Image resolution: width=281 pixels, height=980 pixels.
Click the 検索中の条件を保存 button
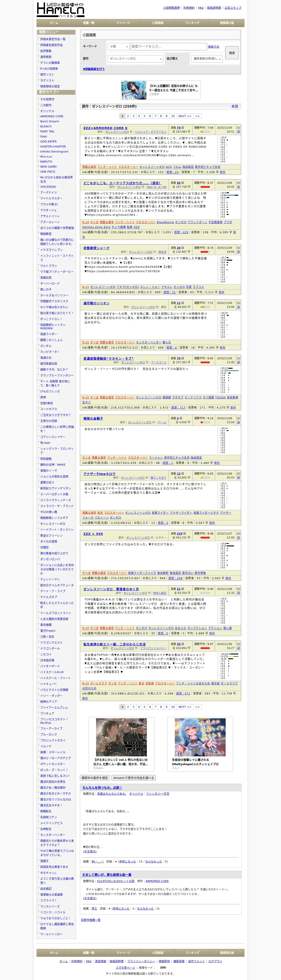(95, 778)
